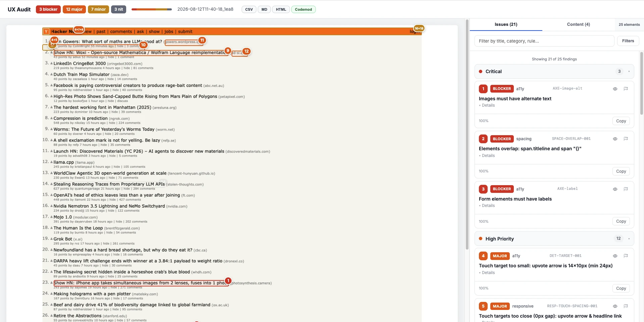Click the red number 3 badge in issue card
The image size is (644, 322).
[483, 189]
